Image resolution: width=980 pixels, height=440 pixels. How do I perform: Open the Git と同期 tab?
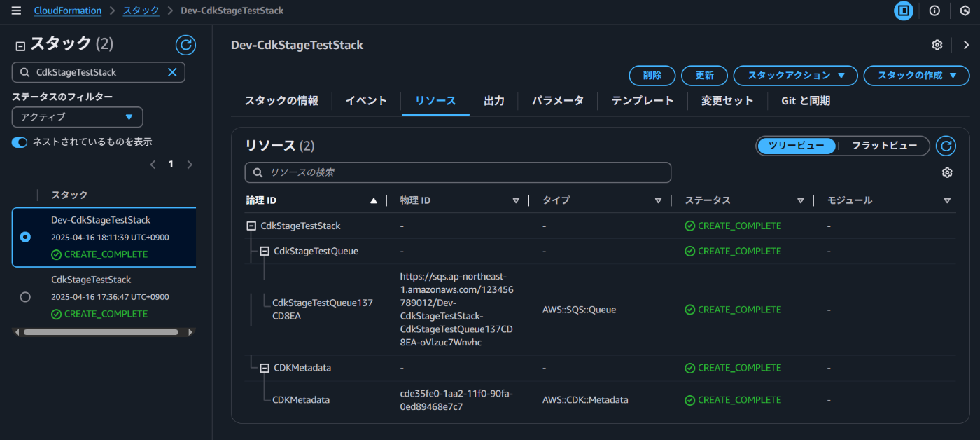(806, 101)
